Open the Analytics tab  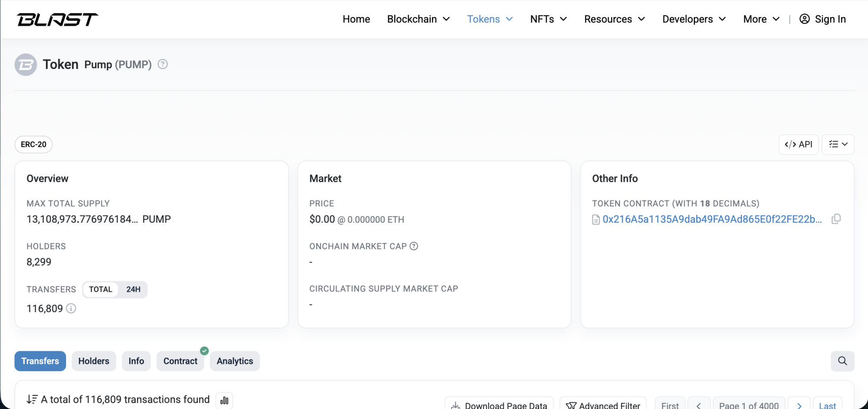pos(235,361)
